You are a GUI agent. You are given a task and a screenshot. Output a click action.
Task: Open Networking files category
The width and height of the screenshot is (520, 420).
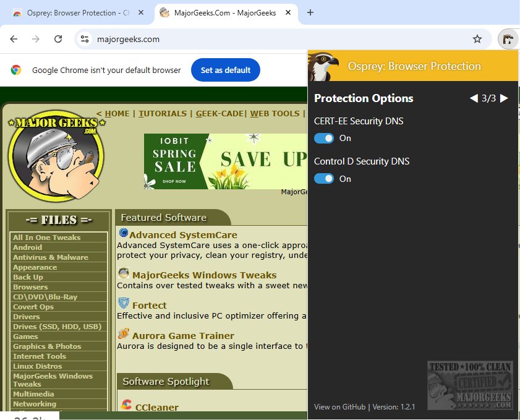tap(35, 404)
